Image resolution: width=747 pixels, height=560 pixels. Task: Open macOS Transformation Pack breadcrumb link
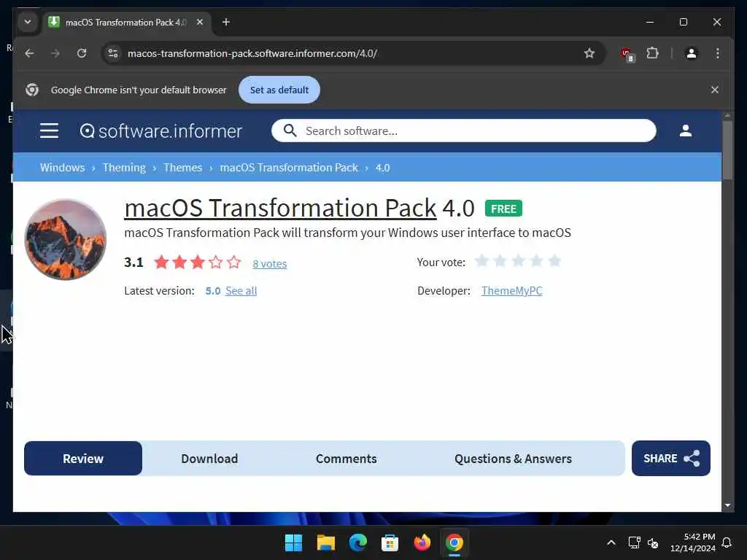289,168
